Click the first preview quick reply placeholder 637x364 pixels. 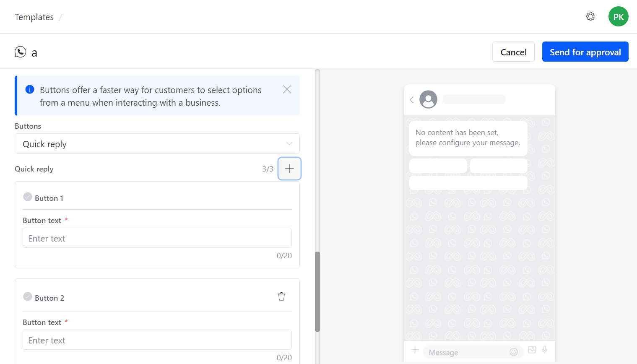pos(438,166)
